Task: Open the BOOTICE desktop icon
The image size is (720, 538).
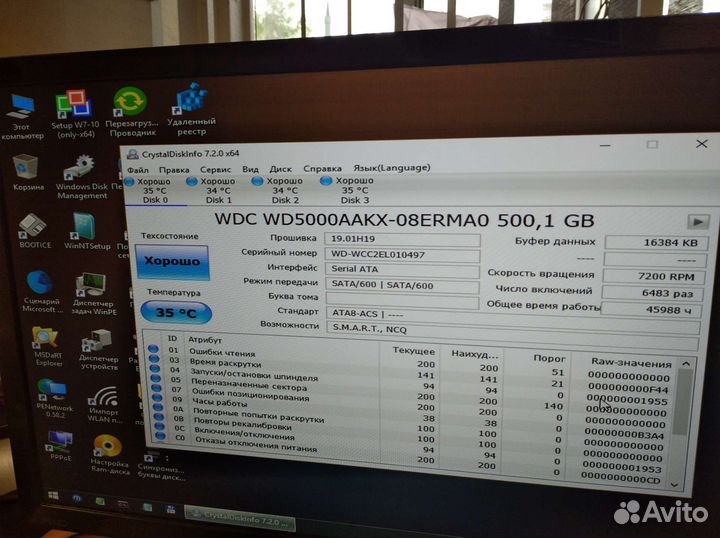Action: tap(32, 227)
